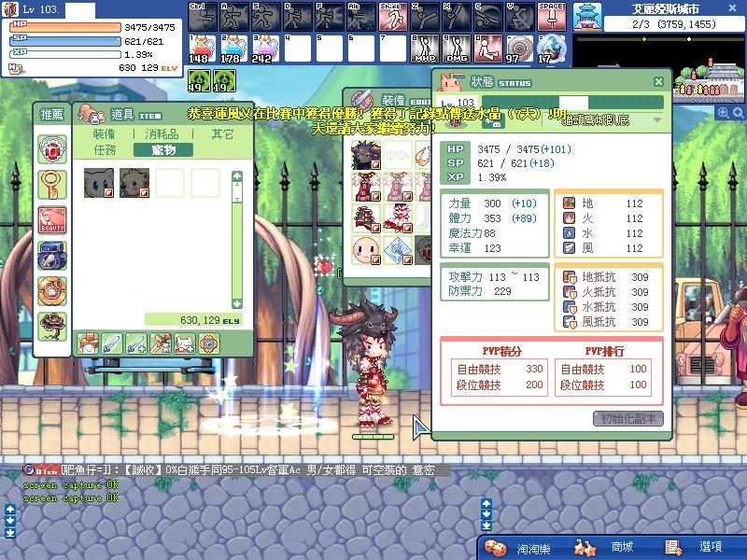Viewport: 747px width, 560px height.
Task: Select the 寵物 tab
Action: point(163,150)
